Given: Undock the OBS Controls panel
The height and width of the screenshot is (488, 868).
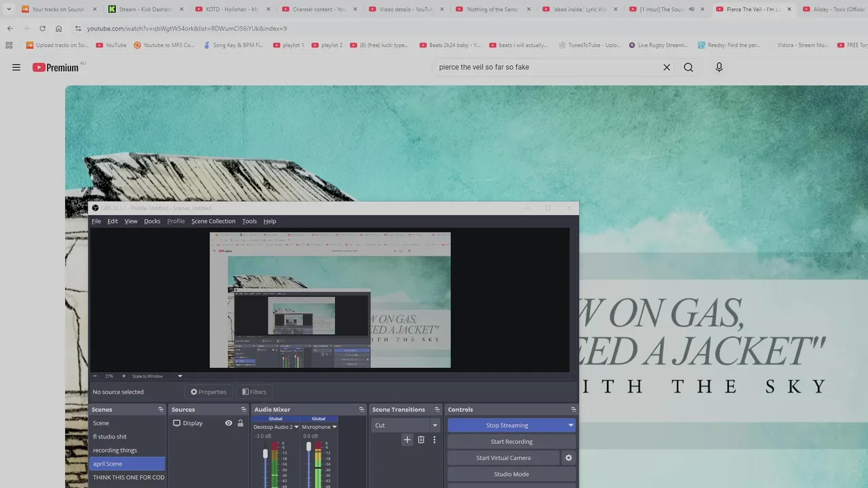Looking at the screenshot, I should 573,409.
